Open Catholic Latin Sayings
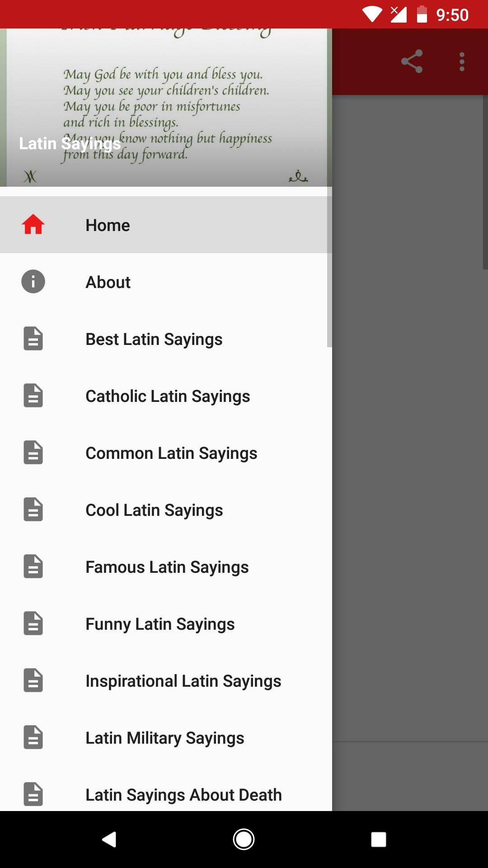This screenshot has width=488, height=868. (166, 396)
